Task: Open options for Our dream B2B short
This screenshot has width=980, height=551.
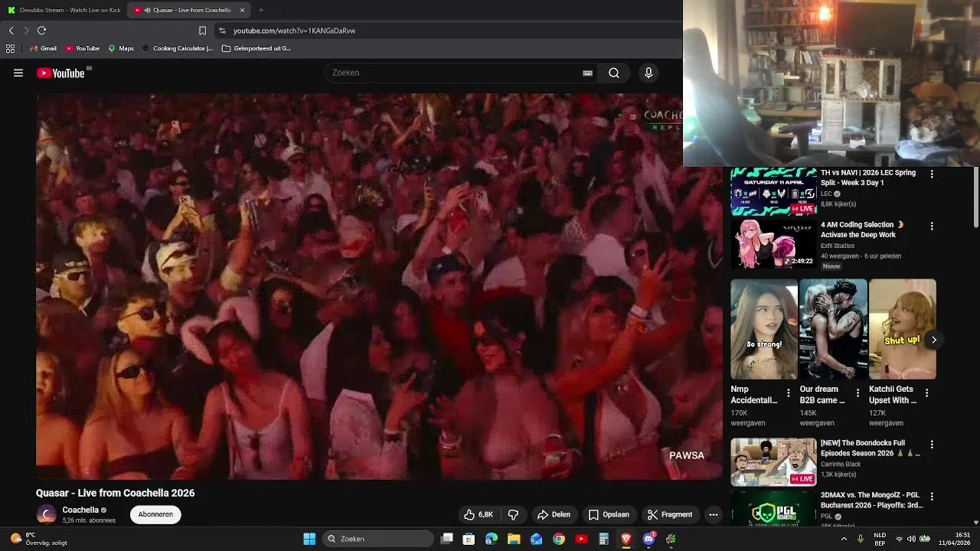Action: 857,393
